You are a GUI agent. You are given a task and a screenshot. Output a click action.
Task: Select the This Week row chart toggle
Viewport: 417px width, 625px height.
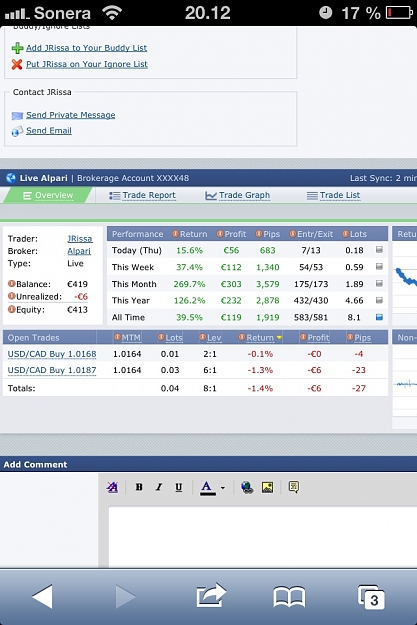click(x=379, y=267)
